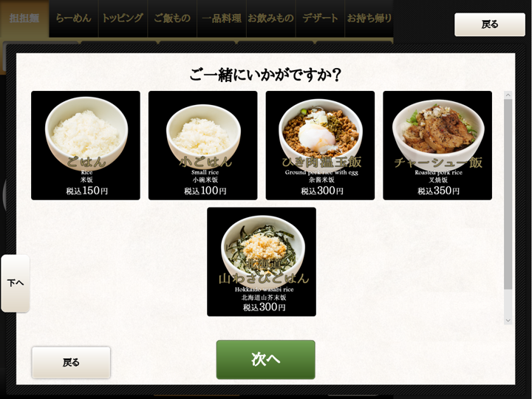532x399 pixels.
Task: Choose チャーシュー飯 roasted pork rice
Action: pos(437,146)
